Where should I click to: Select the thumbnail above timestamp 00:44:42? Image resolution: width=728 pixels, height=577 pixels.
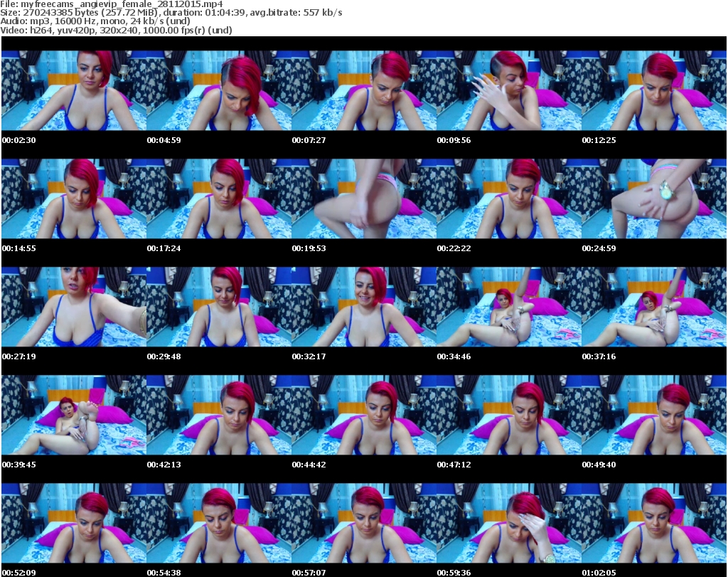tap(364, 415)
